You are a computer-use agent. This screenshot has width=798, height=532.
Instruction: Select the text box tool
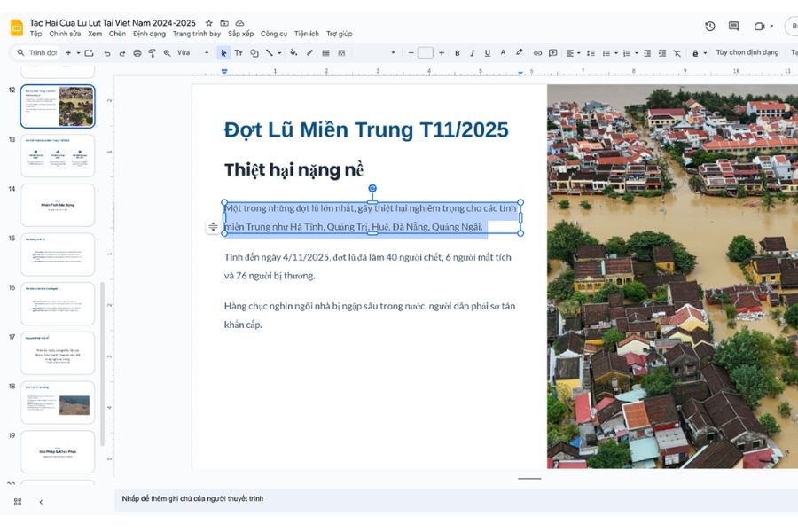coord(239,53)
